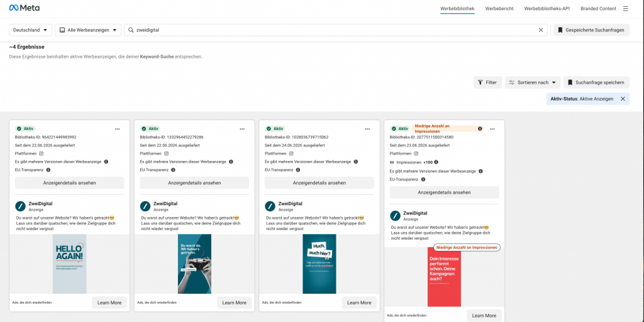The width and height of the screenshot is (644, 322).
Task: Click versions info icon on ad 1332964452279286
Action: 231,162
